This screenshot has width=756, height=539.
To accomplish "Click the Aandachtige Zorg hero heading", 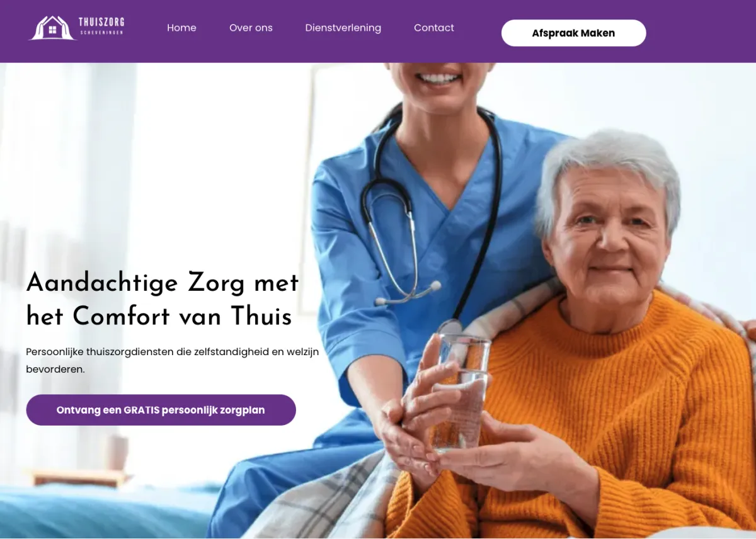I will tap(163, 300).
